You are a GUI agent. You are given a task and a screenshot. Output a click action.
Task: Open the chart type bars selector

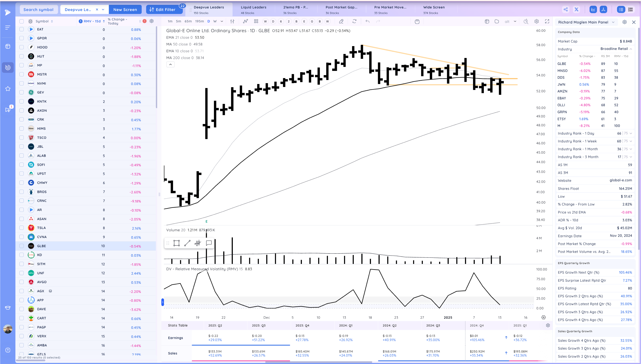[x=232, y=21]
